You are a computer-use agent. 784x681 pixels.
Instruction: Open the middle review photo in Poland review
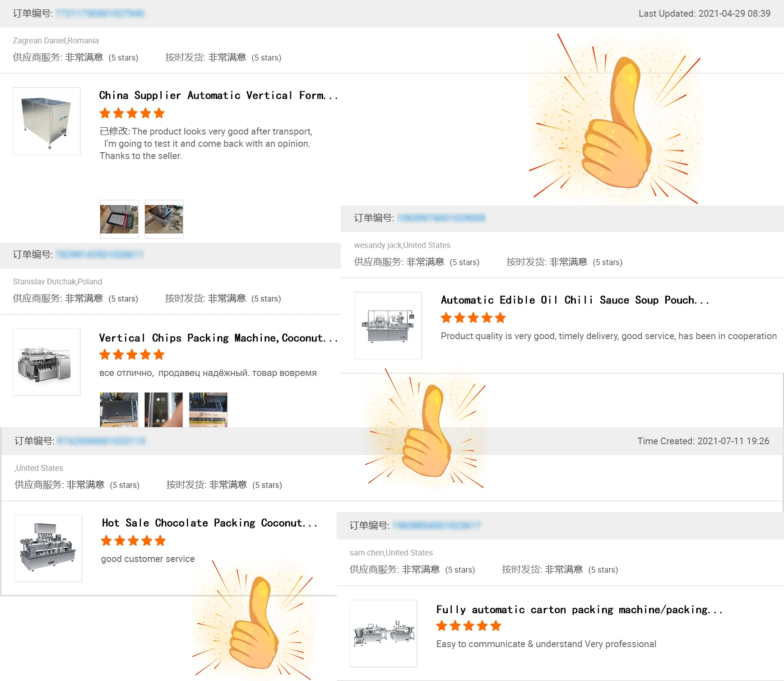coord(163,410)
